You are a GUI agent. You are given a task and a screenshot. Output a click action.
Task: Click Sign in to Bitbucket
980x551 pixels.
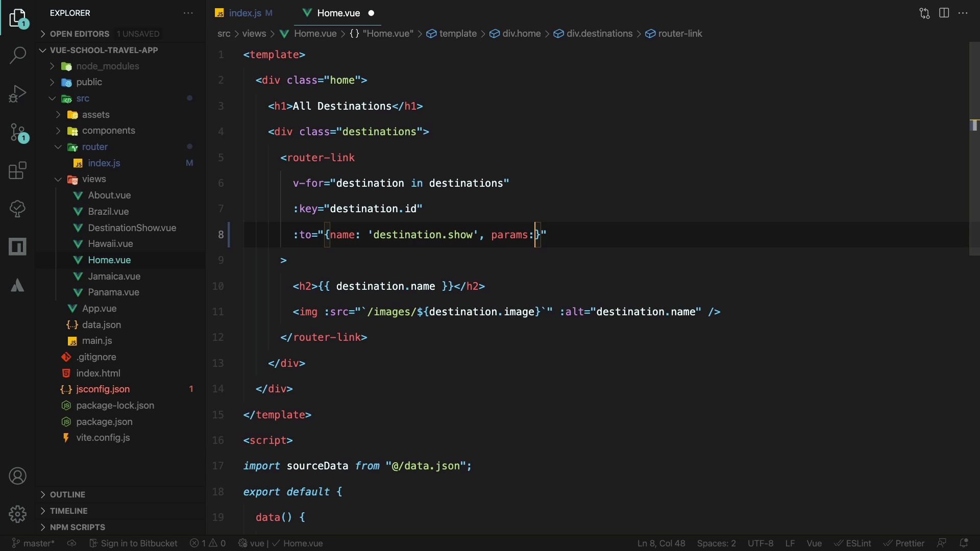tap(134, 543)
